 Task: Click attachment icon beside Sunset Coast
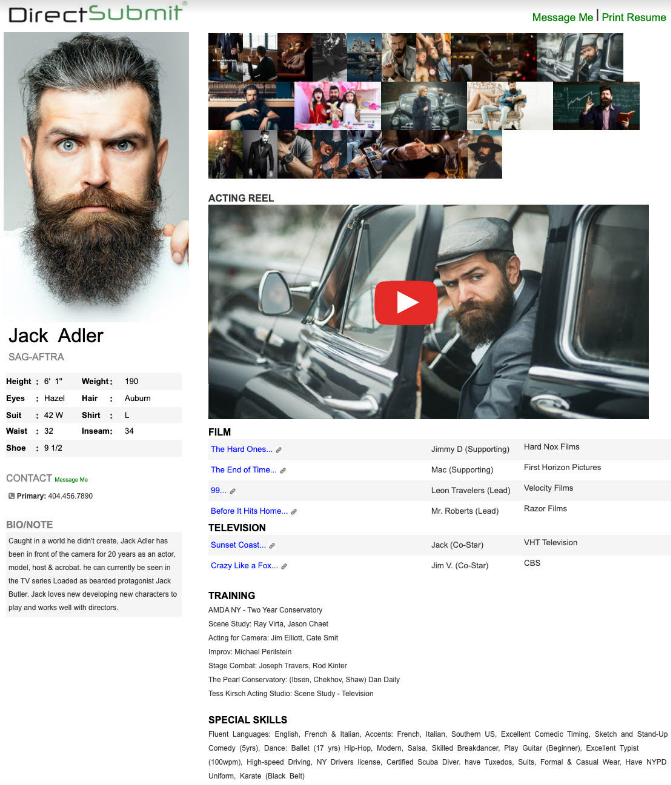click(x=273, y=546)
